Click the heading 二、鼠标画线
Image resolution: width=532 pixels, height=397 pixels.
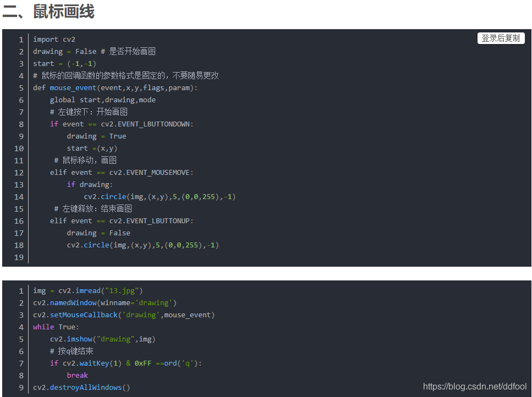[x=48, y=12]
